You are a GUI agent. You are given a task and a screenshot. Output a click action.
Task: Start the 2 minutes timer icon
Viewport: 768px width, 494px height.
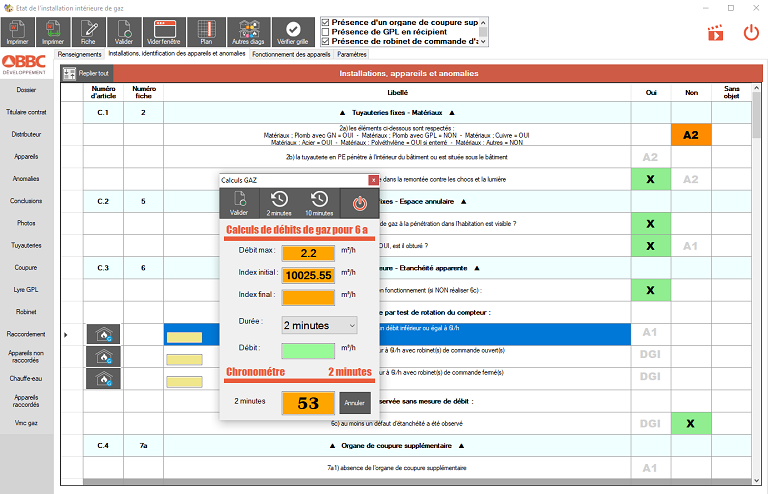(279, 203)
